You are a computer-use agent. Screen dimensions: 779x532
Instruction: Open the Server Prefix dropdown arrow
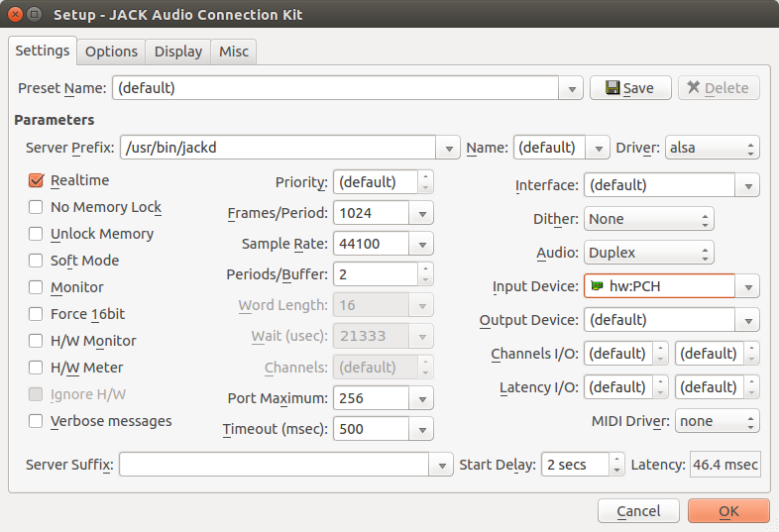(x=449, y=148)
